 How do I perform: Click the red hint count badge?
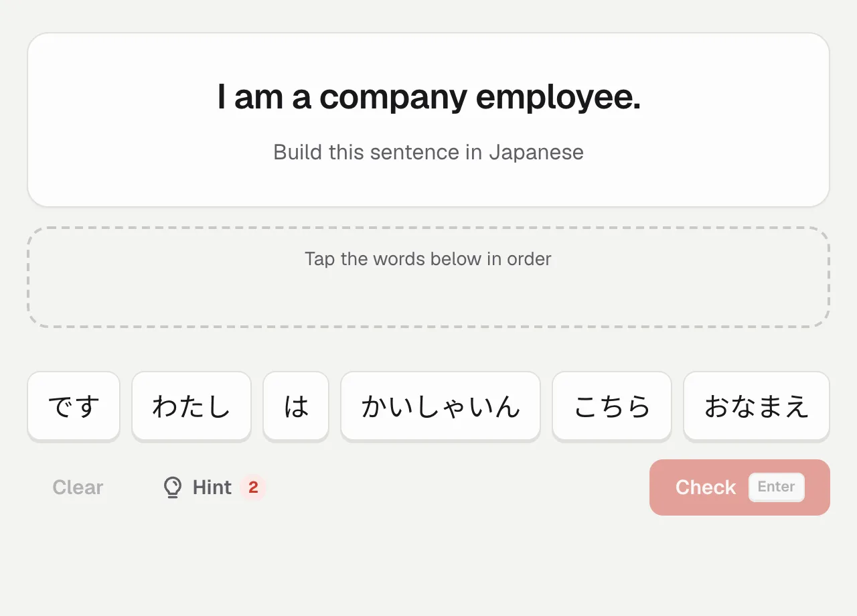point(253,487)
